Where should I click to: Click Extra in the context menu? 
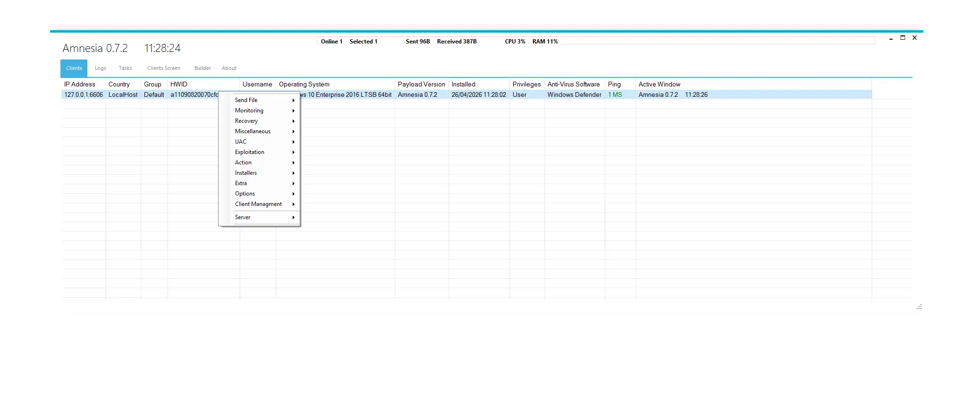(241, 183)
